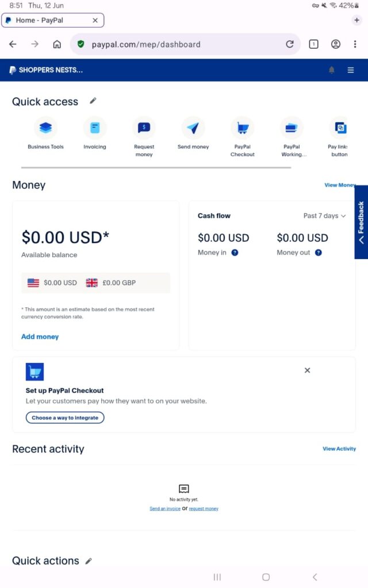Open the PayPal Working Capital icon
368x588 pixels.
pos(292,128)
